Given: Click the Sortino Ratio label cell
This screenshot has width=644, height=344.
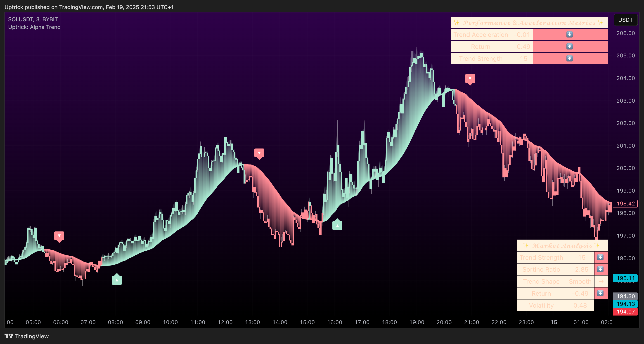Looking at the screenshot, I should 541,270.
